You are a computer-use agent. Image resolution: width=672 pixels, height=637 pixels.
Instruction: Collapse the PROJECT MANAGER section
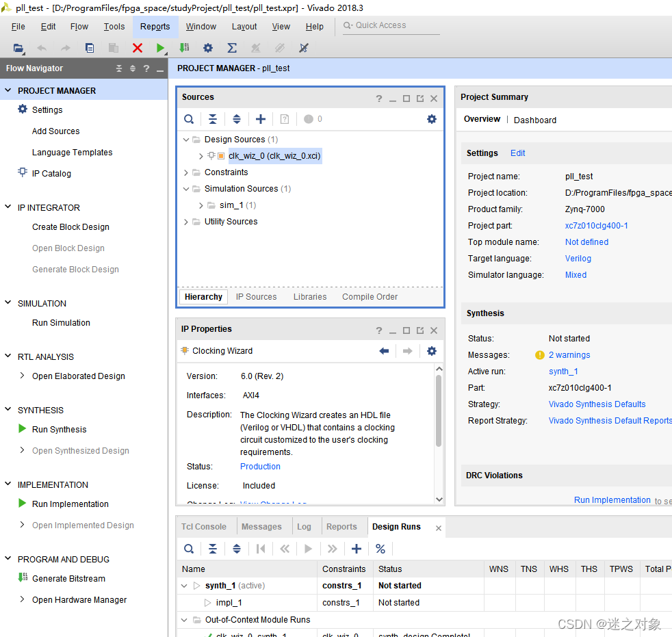coord(8,90)
